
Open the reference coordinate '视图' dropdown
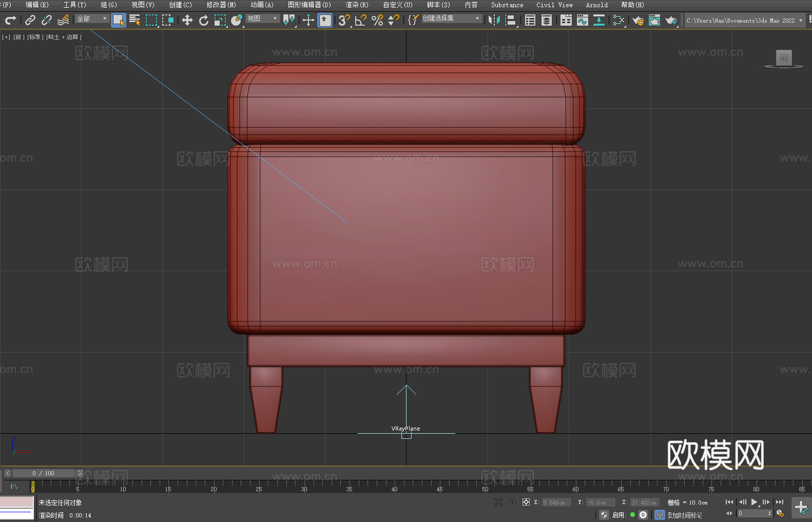coord(262,18)
